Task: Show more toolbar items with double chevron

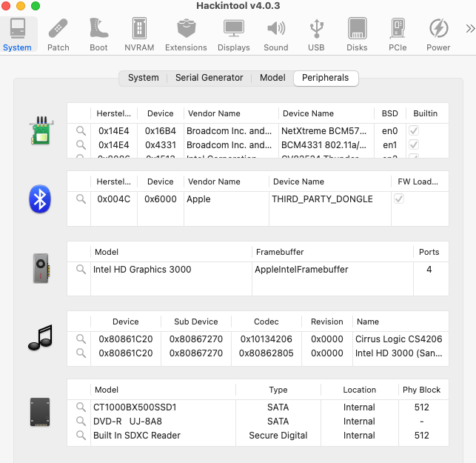Action: pos(470,29)
